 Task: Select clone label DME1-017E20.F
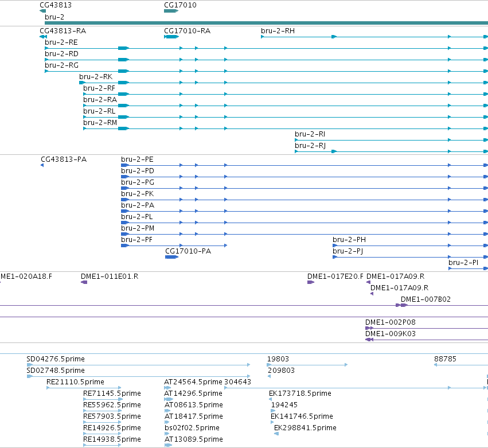click(335, 276)
